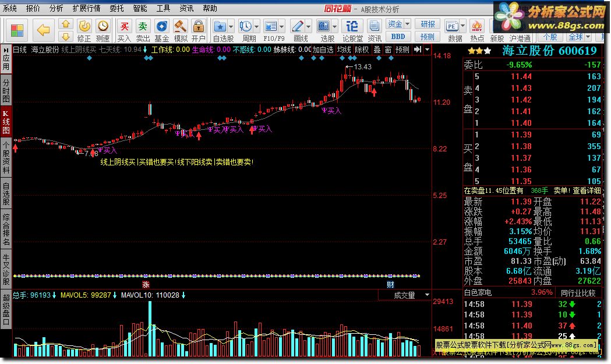Click the three-star rating icon
This screenshot has height=364, width=611.
point(479,51)
